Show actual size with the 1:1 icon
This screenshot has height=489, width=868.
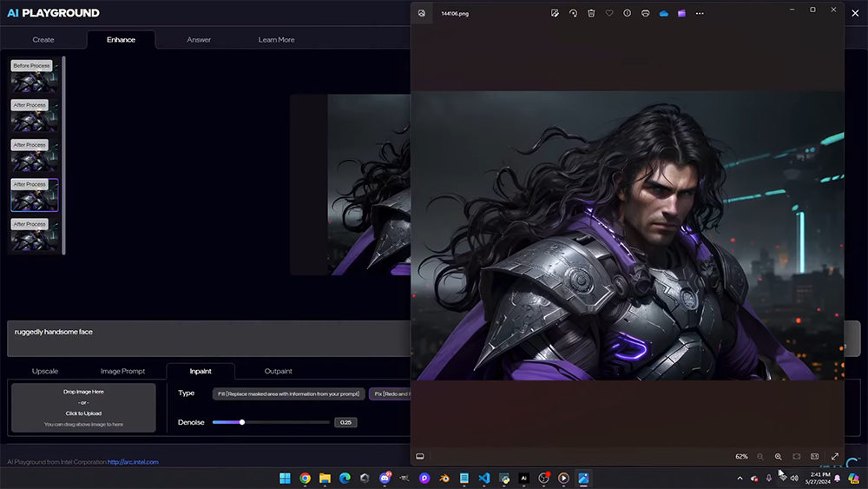(815, 456)
